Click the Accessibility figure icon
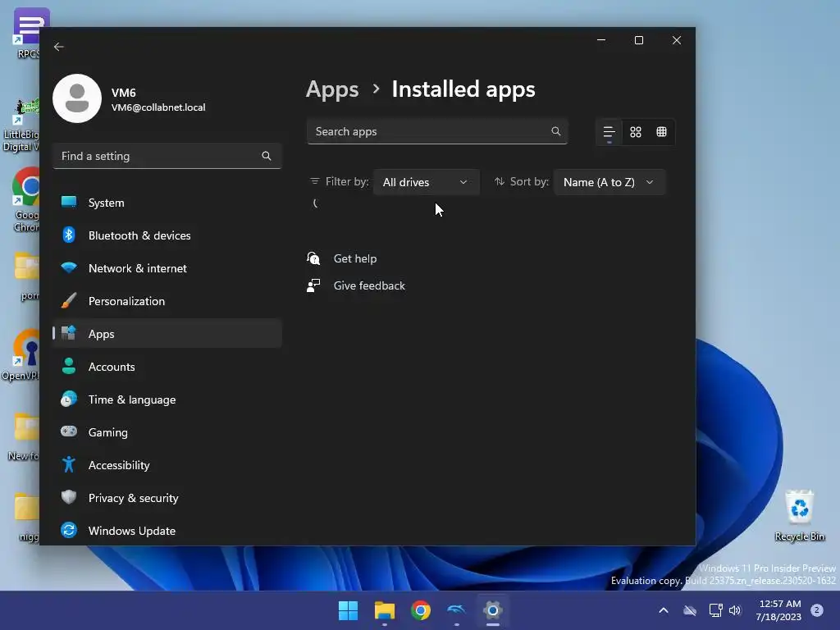Viewport: 840px width, 630px height. (x=69, y=464)
